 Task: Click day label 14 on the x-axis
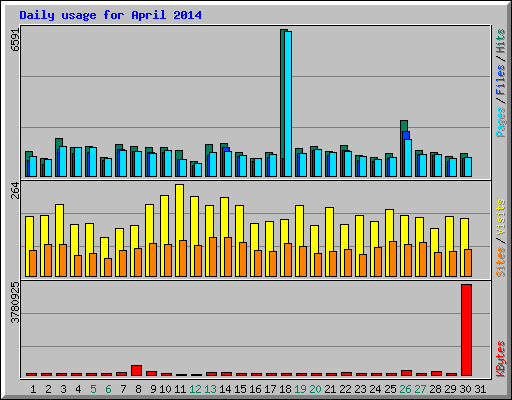pos(225,389)
